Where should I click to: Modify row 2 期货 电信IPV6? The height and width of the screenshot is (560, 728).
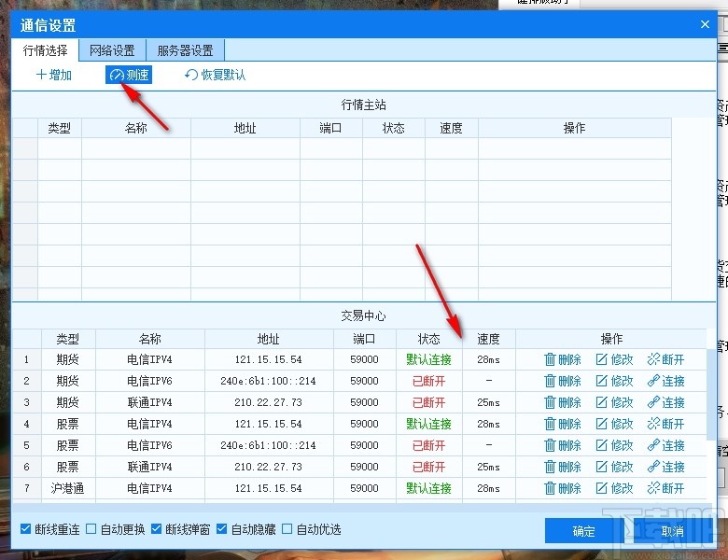614,381
